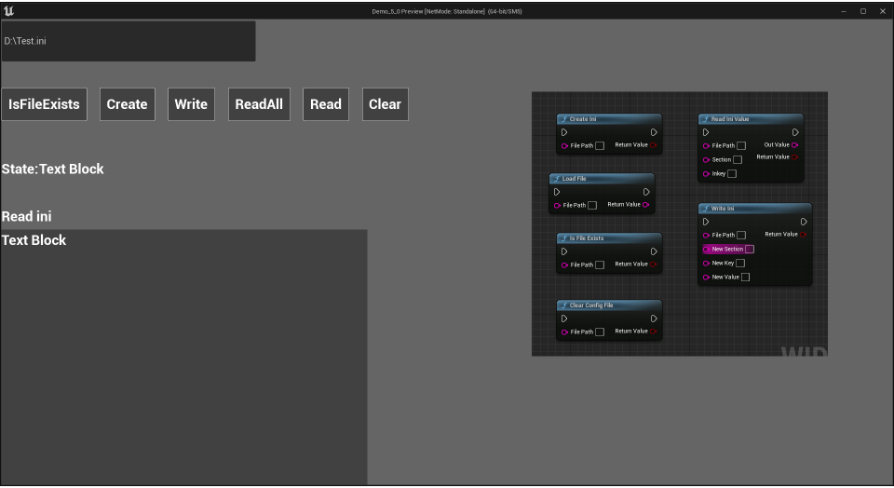Viewport: 894px width, 488px height.
Task: Click the Create Ini node title
Action: 583,119
